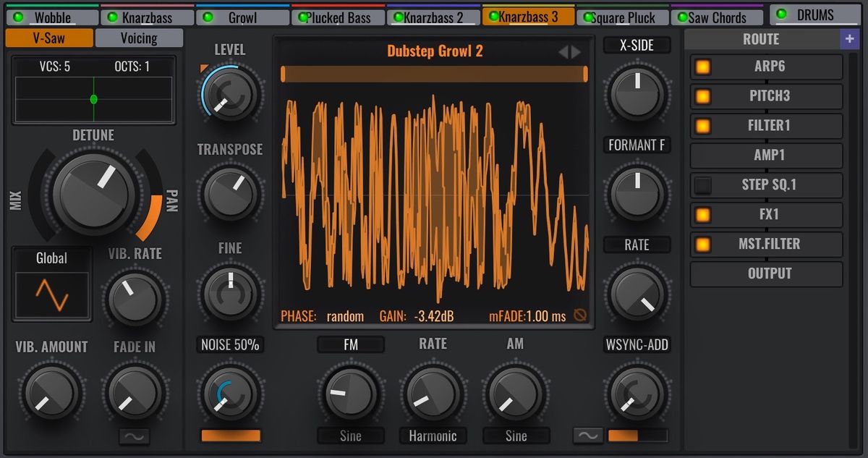
Task: Change the PHASE mode from random
Action: coord(345,315)
